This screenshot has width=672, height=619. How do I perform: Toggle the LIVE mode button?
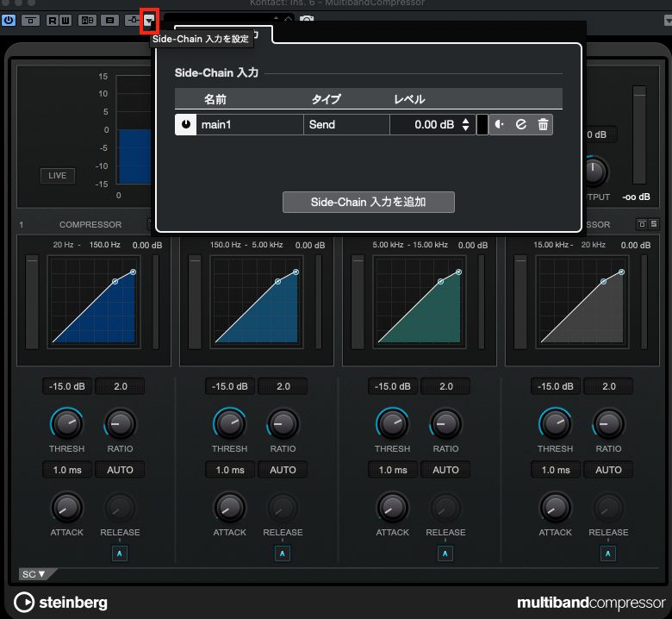[58, 176]
